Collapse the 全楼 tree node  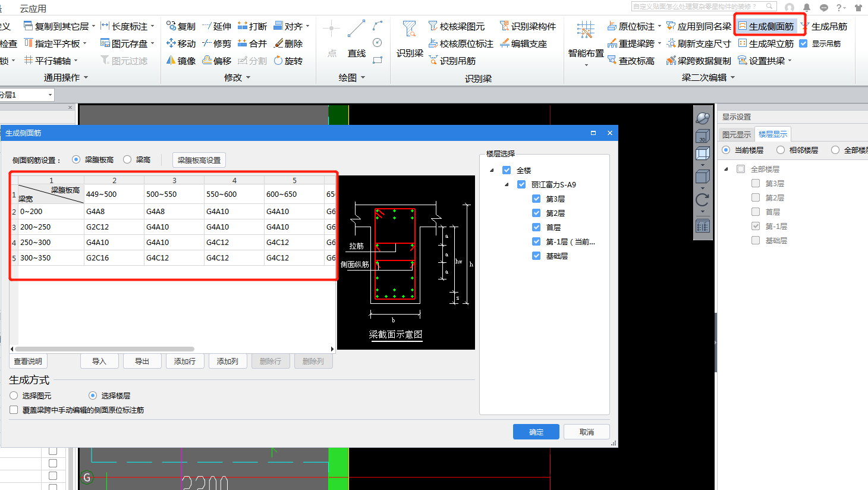pos(492,170)
